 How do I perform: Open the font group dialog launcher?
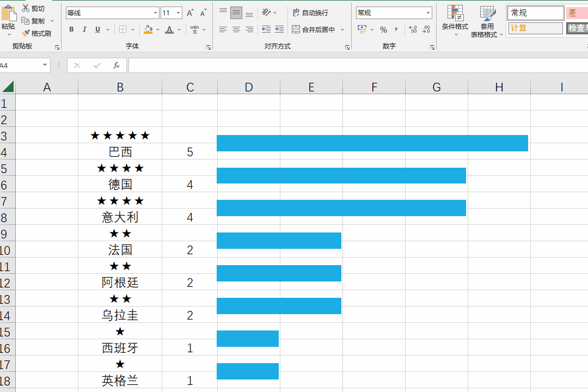209,47
